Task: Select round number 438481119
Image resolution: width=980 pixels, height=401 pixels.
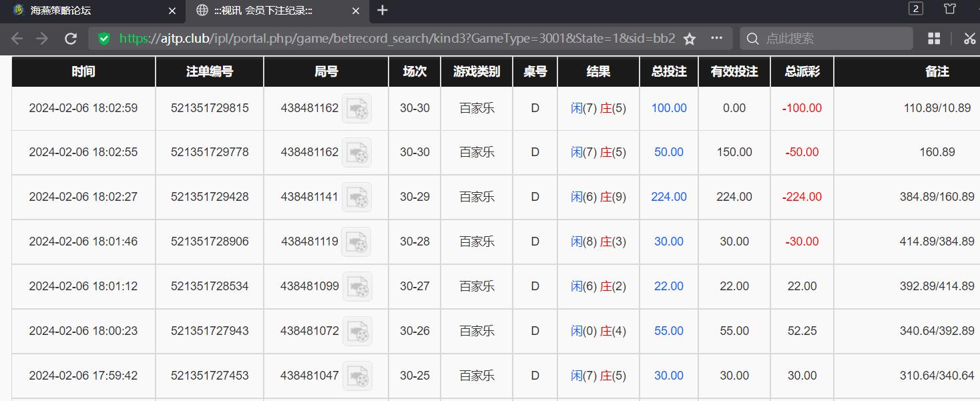Action: point(310,242)
